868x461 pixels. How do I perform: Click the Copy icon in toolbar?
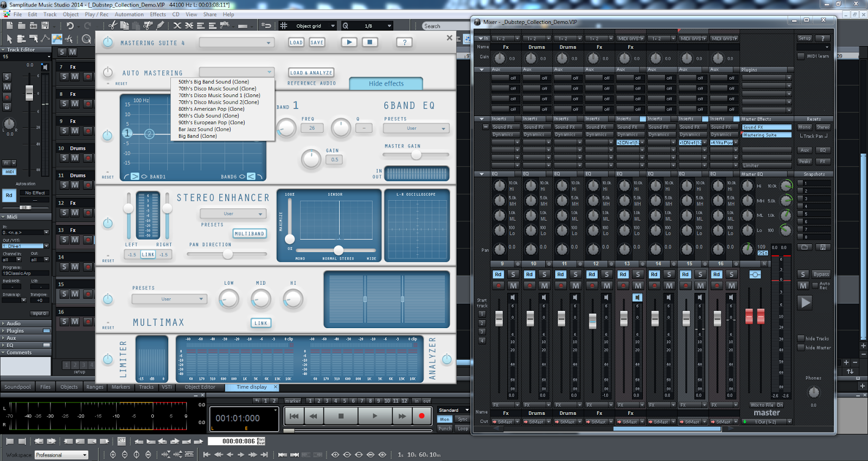[x=124, y=25]
